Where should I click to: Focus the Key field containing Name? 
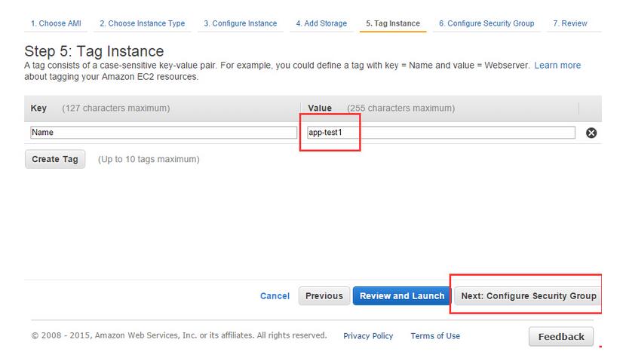coord(164,133)
